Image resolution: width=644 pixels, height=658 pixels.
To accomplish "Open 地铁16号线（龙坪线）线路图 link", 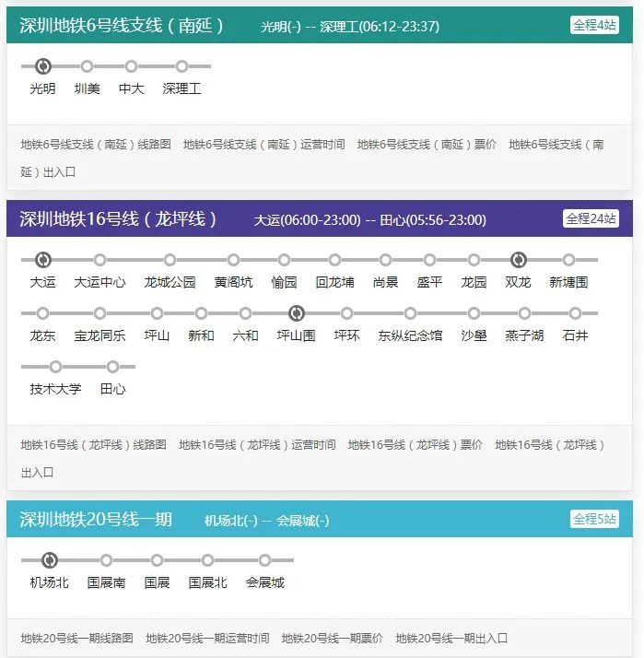I will pos(94,445).
